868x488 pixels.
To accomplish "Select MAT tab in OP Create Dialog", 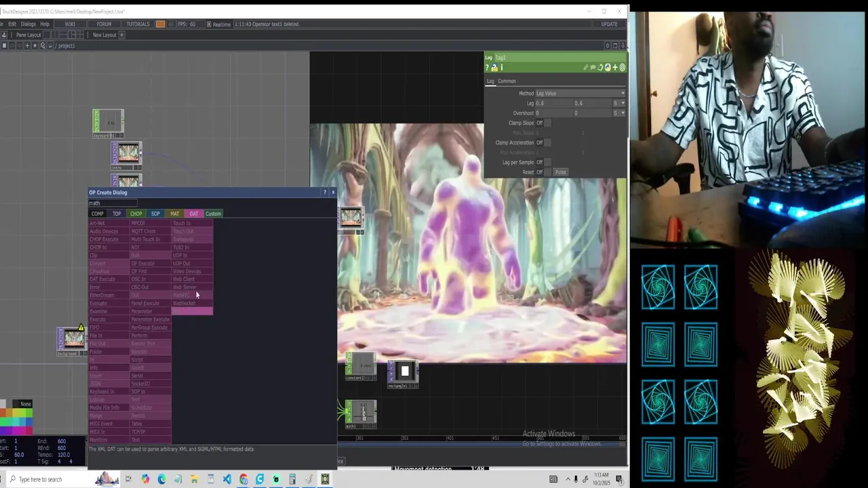I will pos(174,213).
